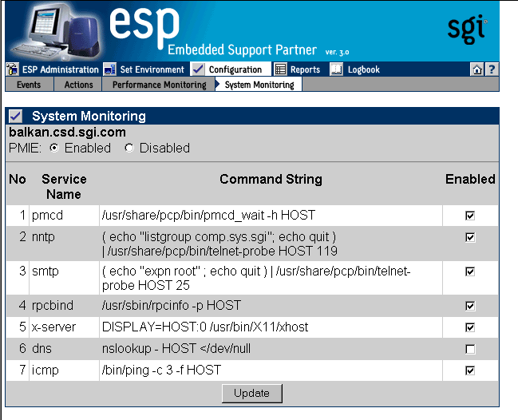
Task: Click the nntp listgroup command string
Action: tap(219, 244)
